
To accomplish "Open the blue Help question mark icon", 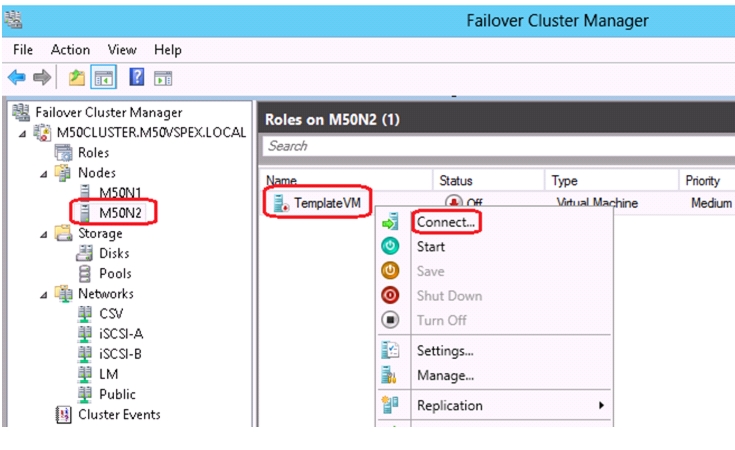I will (136, 77).
